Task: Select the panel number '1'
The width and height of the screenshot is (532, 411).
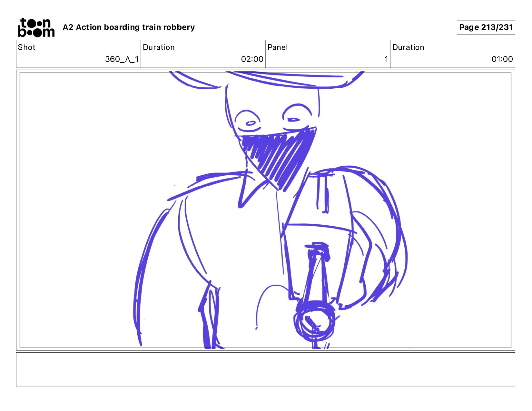Action: point(386,59)
